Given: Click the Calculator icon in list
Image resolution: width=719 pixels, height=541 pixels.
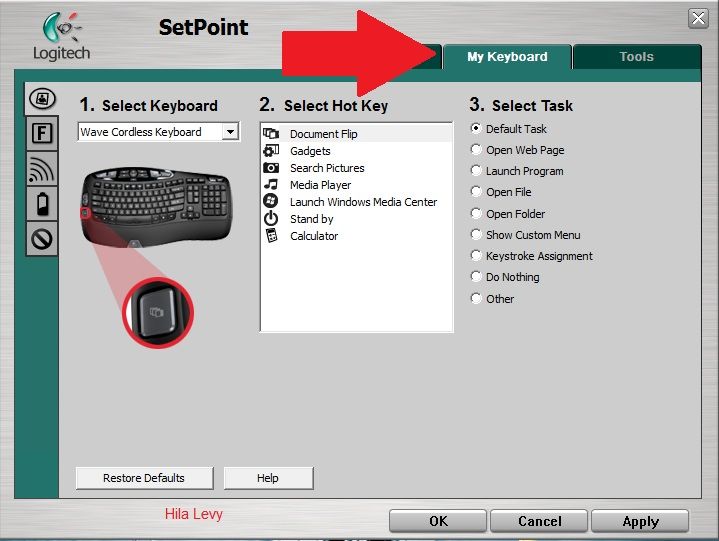Looking at the screenshot, I should [271, 236].
